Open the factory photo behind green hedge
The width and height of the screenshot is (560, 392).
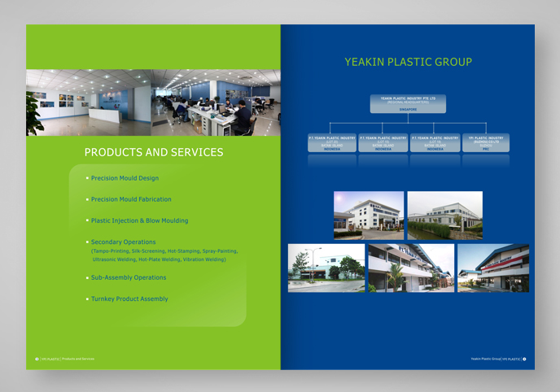click(x=445, y=216)
